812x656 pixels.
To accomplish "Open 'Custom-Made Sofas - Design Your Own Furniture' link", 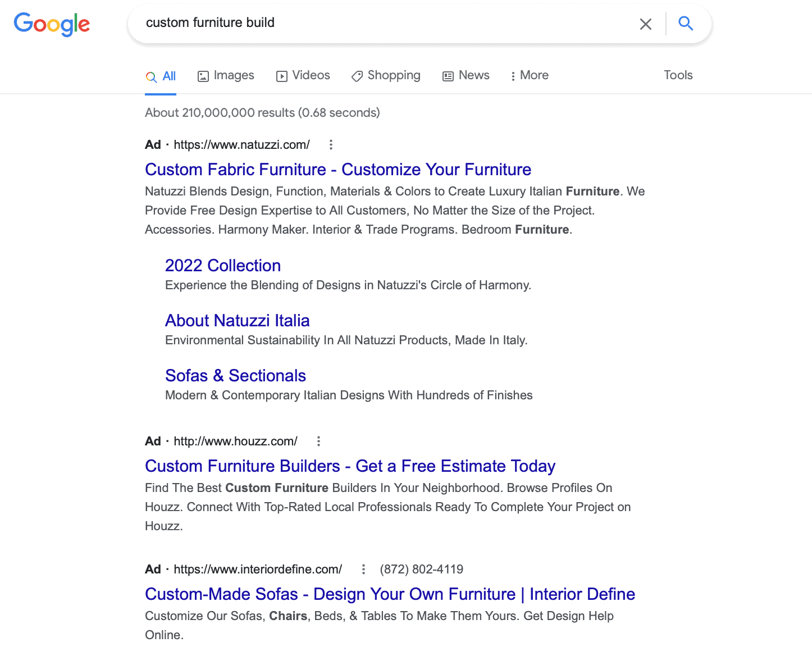I will [390, 594].
